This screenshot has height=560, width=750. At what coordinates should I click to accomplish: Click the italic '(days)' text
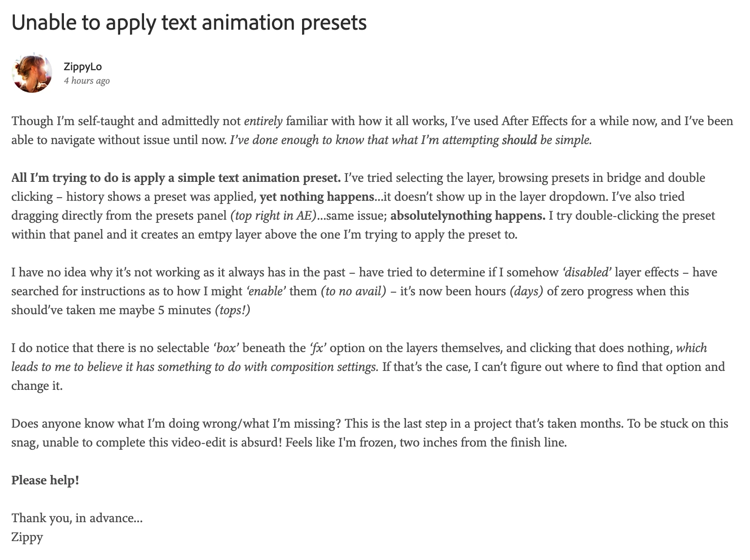[x=526, y=291]
